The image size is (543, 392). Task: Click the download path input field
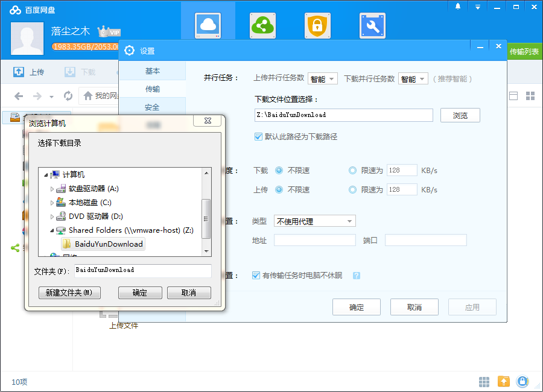(343, 115)
